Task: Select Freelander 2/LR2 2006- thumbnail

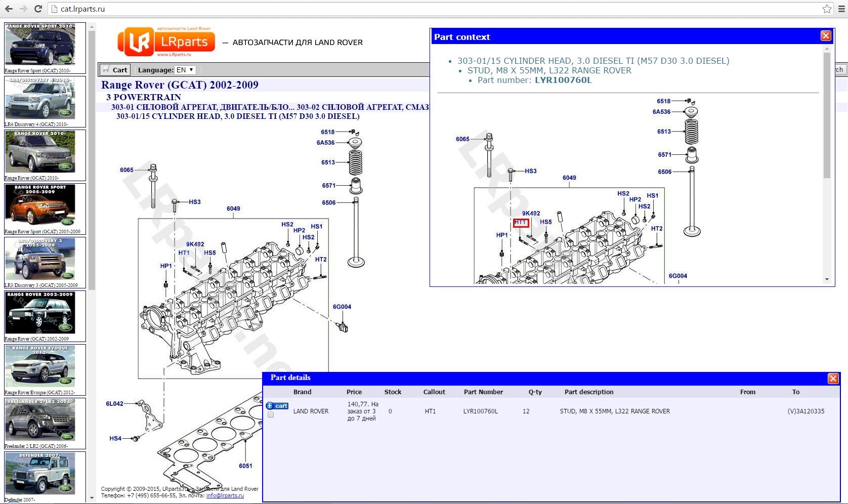Action: pyautogui.click(x=45, y=424)
